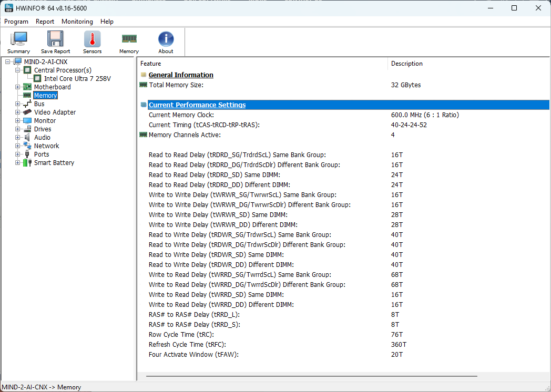The height and width of the screenshot is (392, 551).
Task: Click the Drives tree icon
Action: pos(27,129)
